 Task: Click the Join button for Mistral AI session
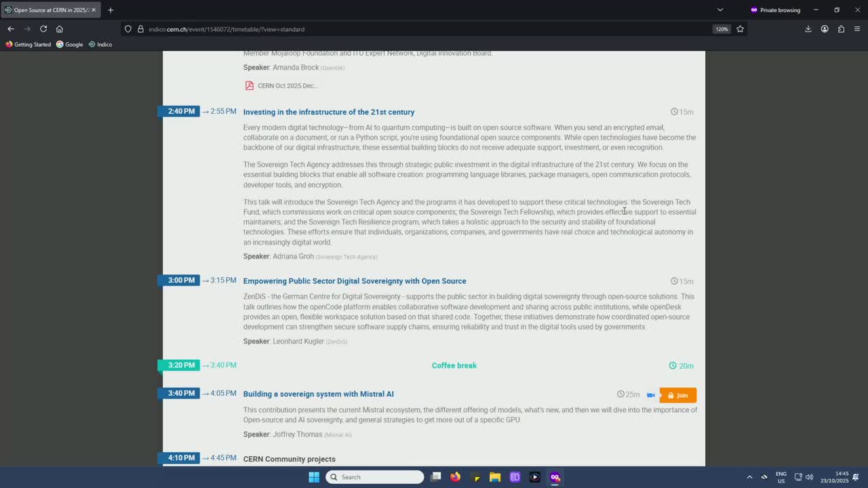(677, 395)
